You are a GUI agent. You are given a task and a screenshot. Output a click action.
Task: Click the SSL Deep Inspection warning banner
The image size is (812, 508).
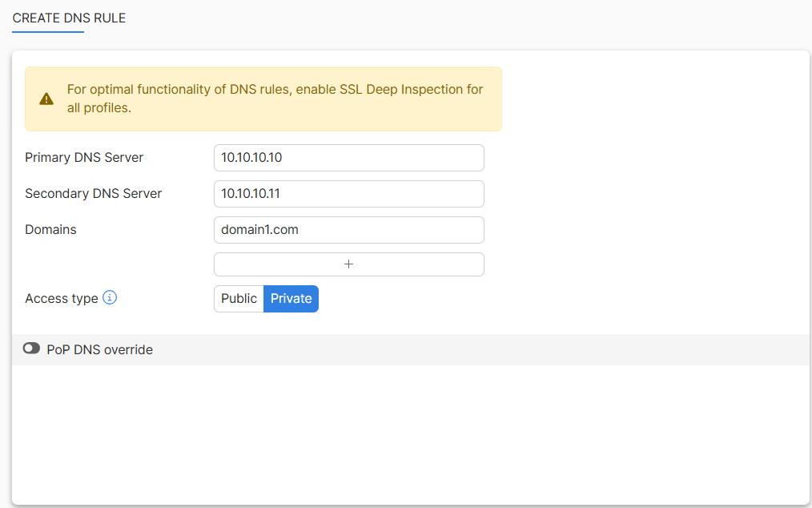263,99
